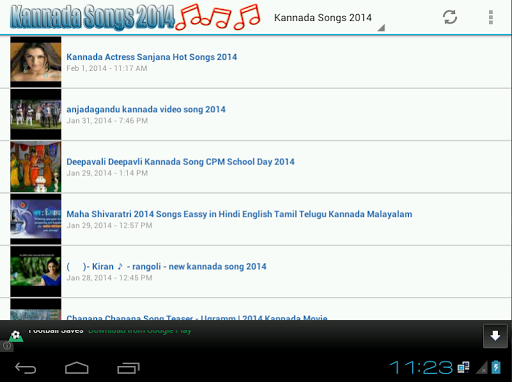The height and width of the screenshot is (382, 512).
Task: Tap the download arrow button on ad banner
Action: (495, 336)
